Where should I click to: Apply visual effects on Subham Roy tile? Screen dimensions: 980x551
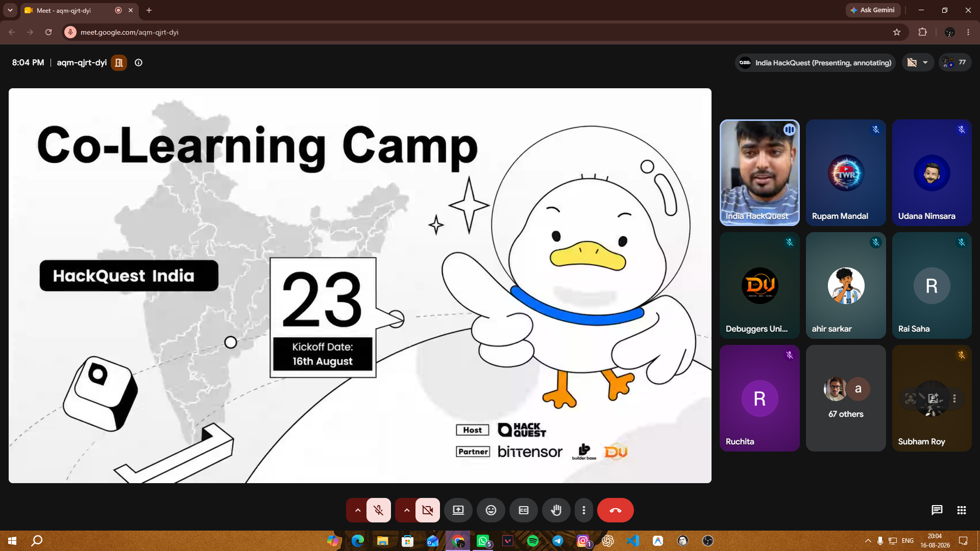[x=933, y=398]
